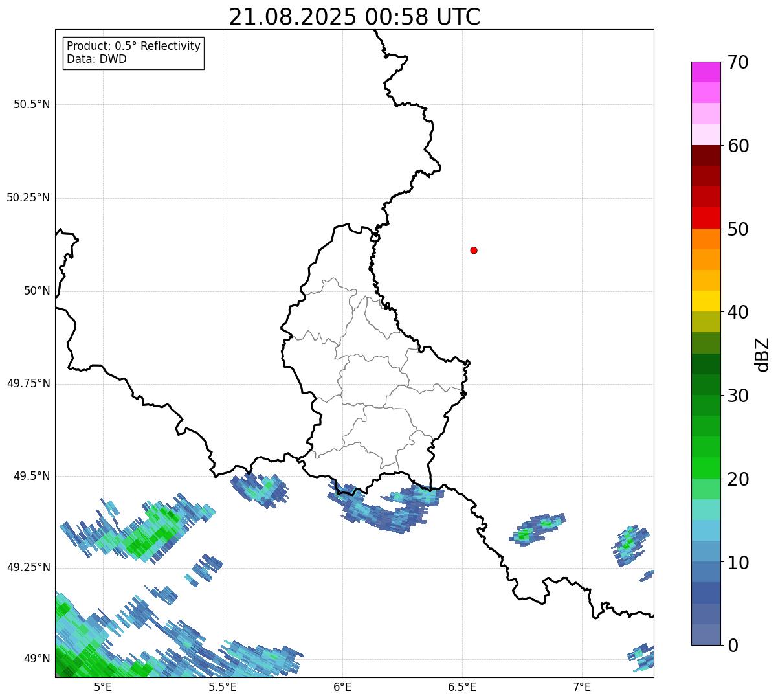778x700 pixels.
Task: Click the 5°E longitude label
Action: pyautogui.click(x=103, y=686)
